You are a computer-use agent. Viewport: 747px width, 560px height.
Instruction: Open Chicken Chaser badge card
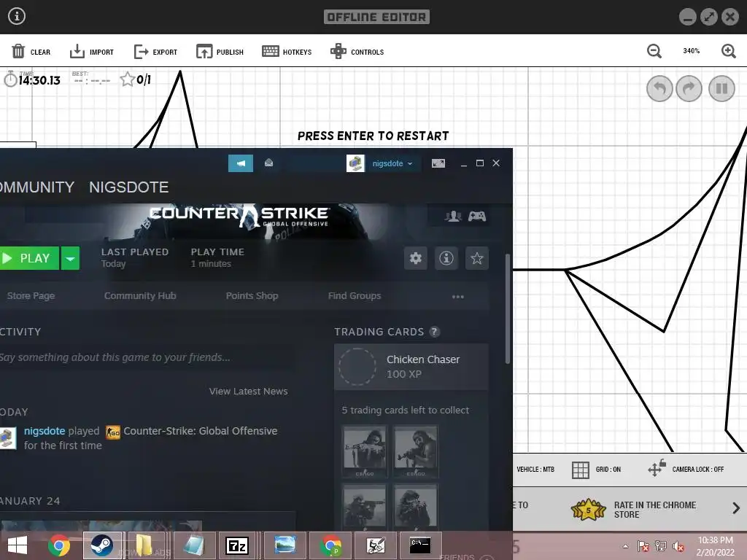(411, 367)
